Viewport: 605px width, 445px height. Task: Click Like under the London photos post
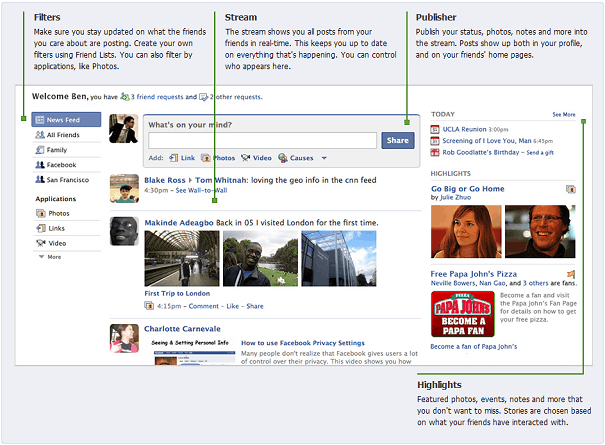coord(233,306)
